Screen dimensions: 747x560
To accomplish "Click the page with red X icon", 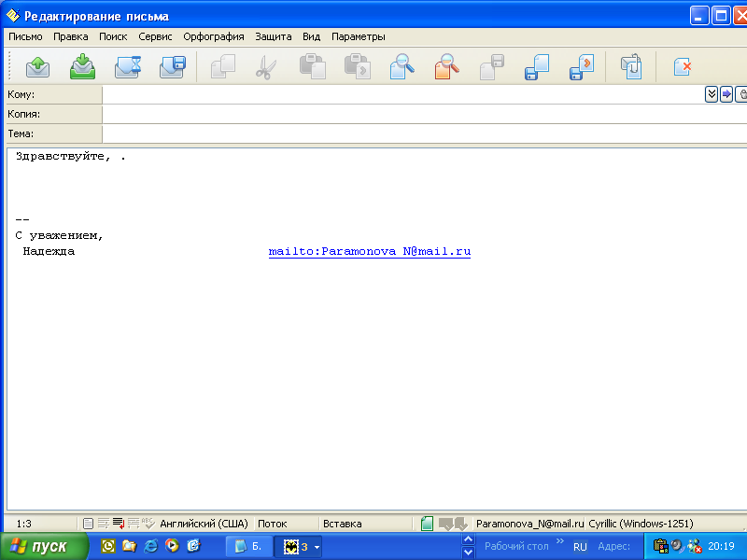I will pyautogui.click(x=683, y=66).
